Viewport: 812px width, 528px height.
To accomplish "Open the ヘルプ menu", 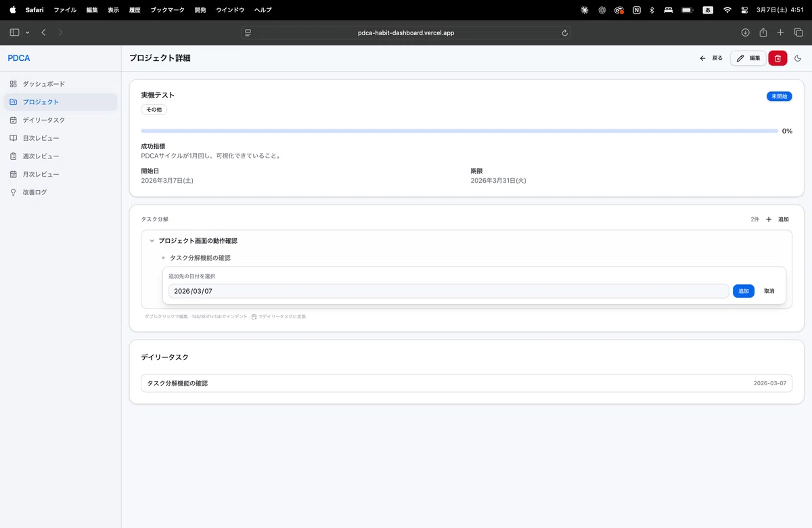I will point(263,10).
